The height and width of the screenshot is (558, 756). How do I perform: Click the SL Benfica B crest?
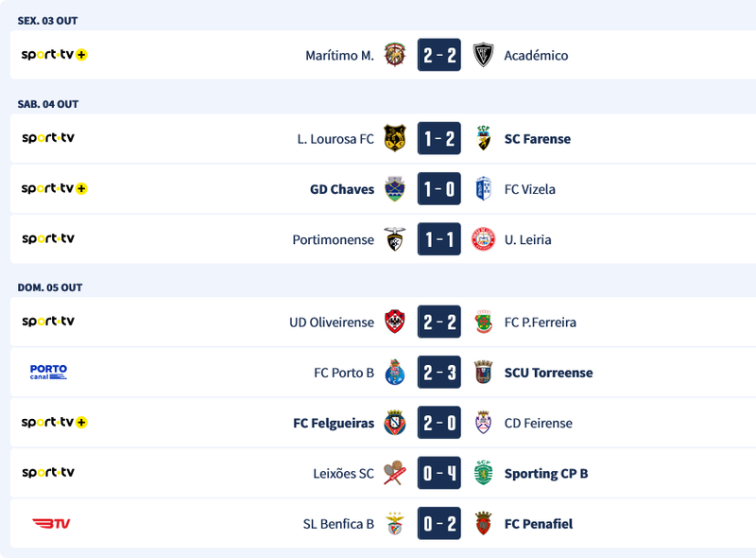click(x=395, y=524)
